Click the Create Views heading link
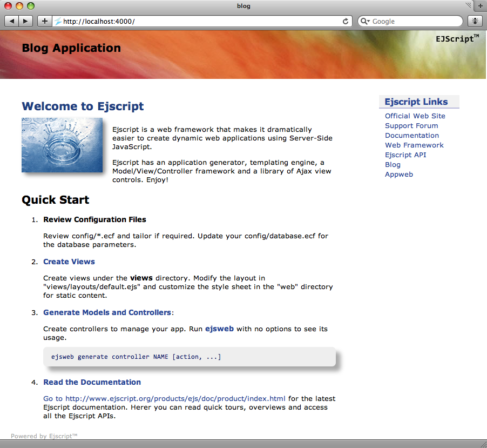Screen dimensions: 487x448 coord(69,262)
